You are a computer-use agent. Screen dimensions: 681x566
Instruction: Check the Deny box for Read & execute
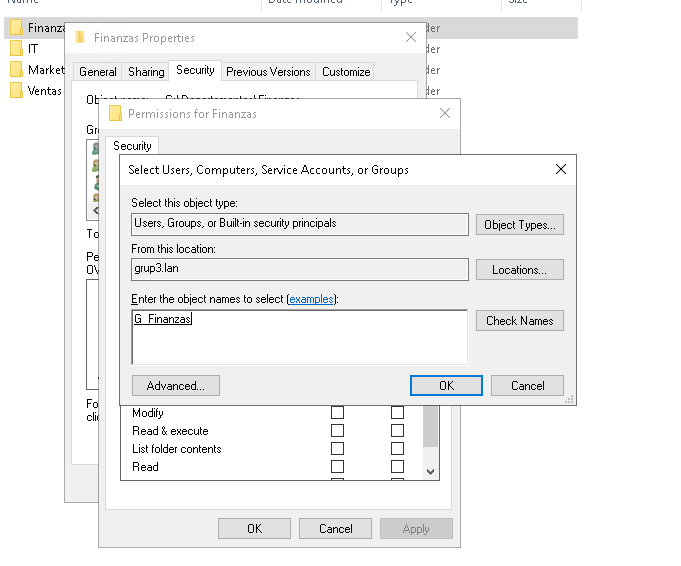tap(397, 431)
